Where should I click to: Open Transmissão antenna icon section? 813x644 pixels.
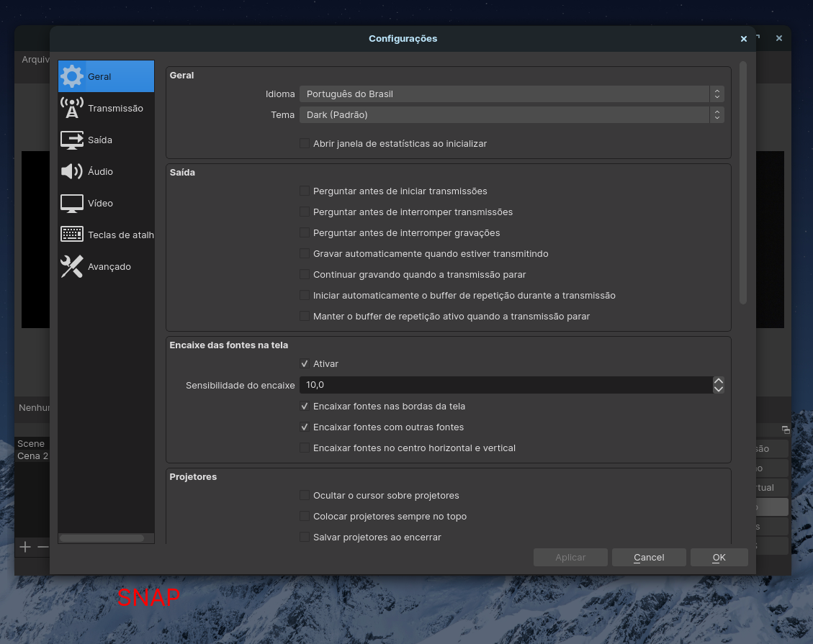[71, 108]
